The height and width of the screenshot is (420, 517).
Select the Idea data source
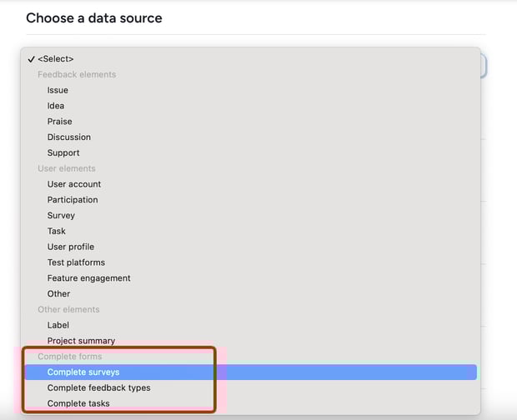(251, 106)
